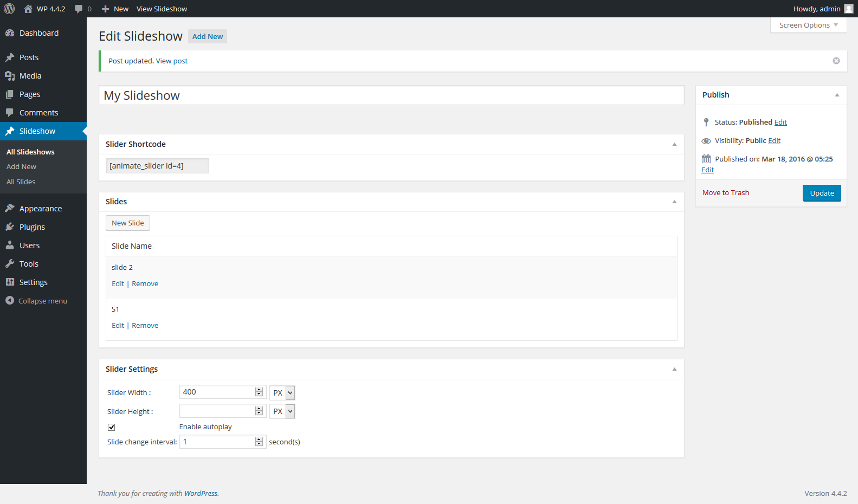The width and height of the screenshot is (858, 504).
Task: Collapse the Slider Settings panel
Action: tap(675, 369)
